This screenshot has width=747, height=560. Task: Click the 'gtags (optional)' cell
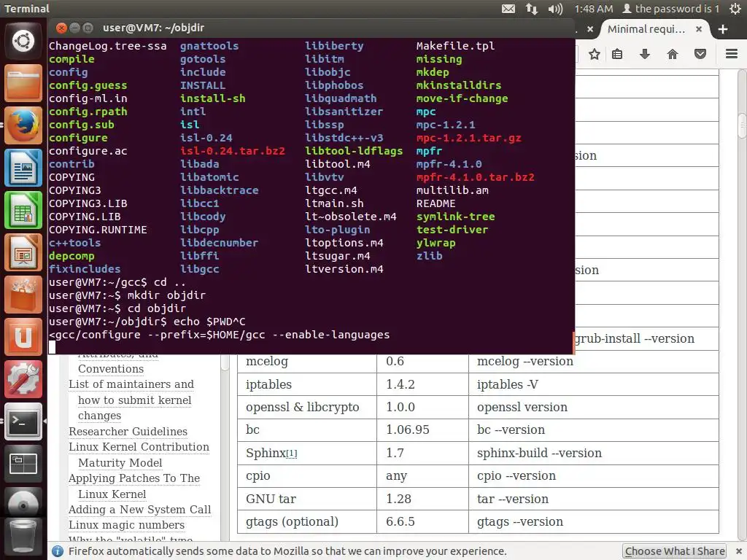[307, 521]
